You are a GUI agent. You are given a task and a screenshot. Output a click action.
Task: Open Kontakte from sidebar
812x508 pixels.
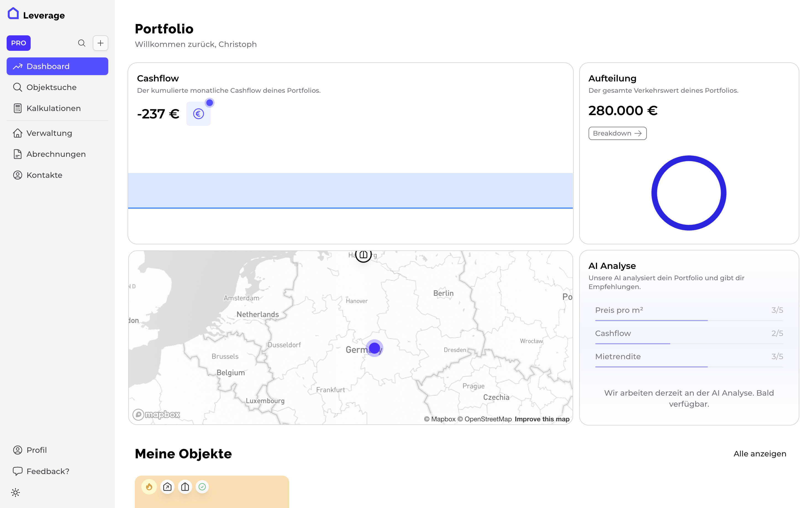point(44,175)
